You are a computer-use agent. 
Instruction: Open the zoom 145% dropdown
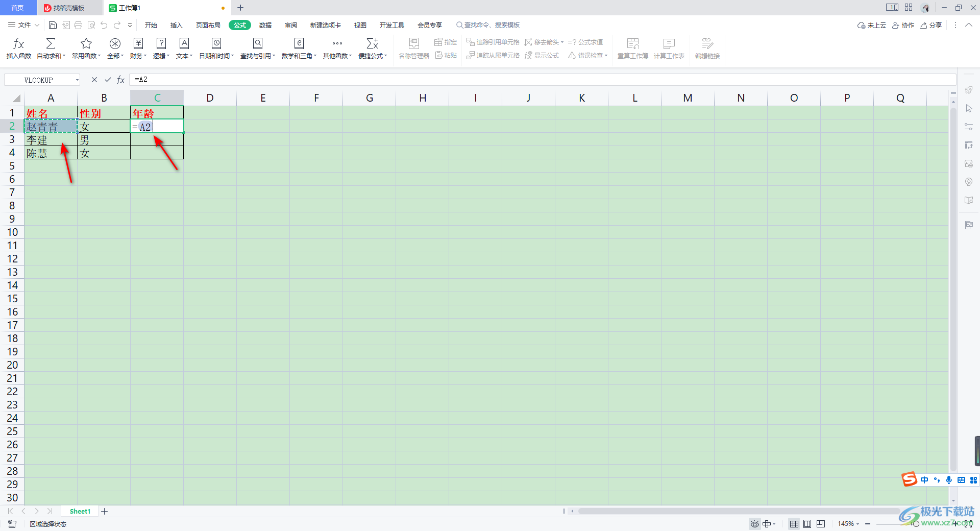coord(858,524)
